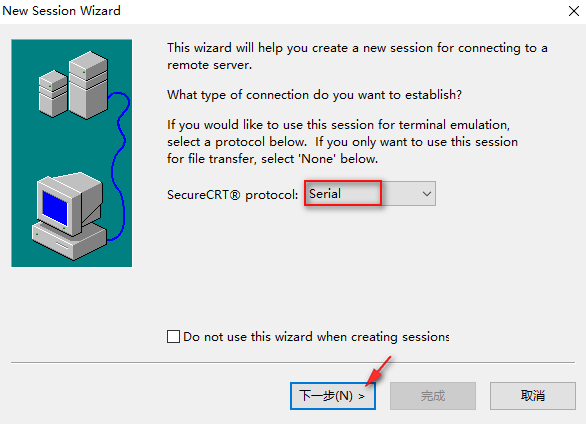Click the desktop computer base unit graphic
The height and width of the screenshot is (424, 586).
click(x=70, y=240)
